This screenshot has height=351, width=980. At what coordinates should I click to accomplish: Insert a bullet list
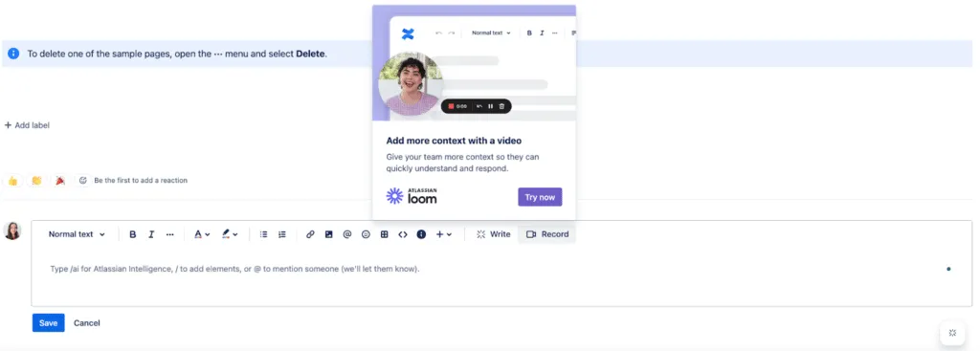click(264, 234)
